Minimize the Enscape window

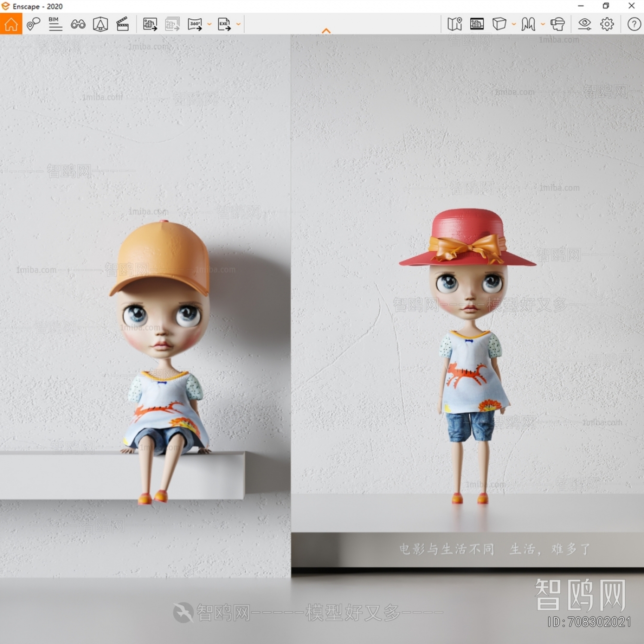[581, 6]
